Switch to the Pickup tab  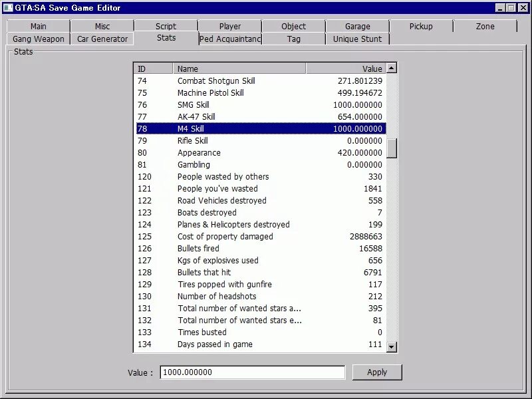click(421, 26)
